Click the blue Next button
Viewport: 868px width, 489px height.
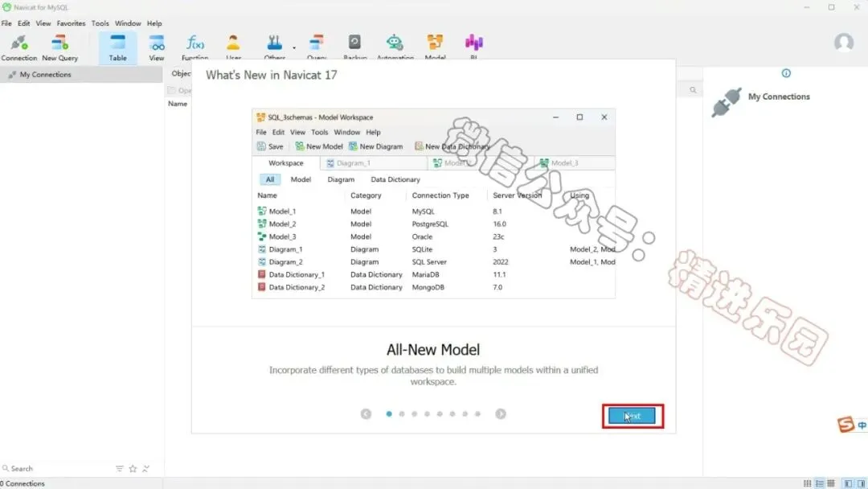pyautogui.click(x=632, y=416)
